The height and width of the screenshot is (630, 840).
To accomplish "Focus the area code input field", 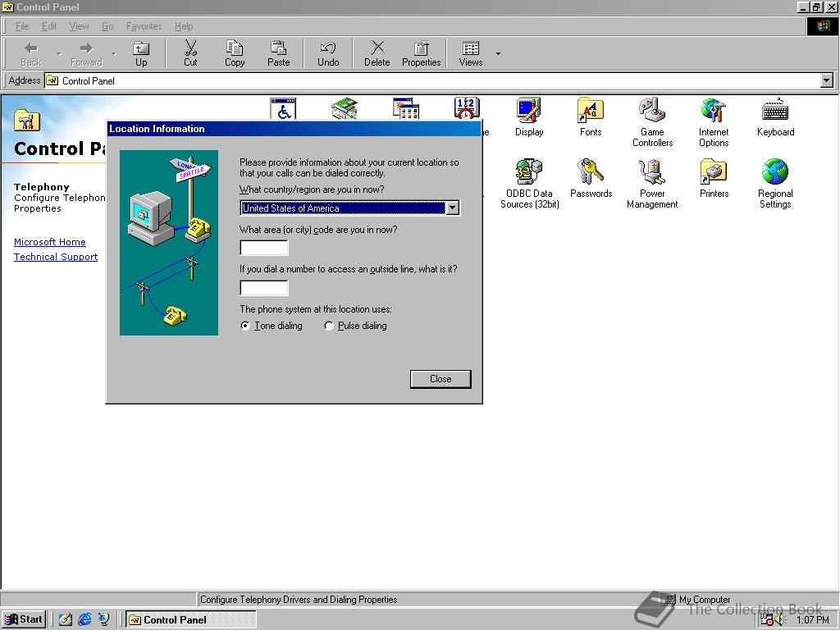I will click(x=264, y=248).
